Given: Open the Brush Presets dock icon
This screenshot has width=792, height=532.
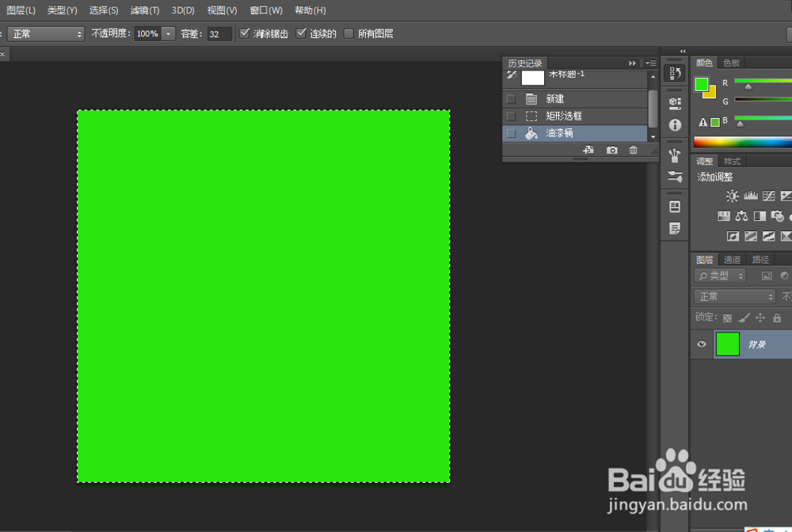Looking at the screenshot, I should pyautogui.click(x=675, y=155).
